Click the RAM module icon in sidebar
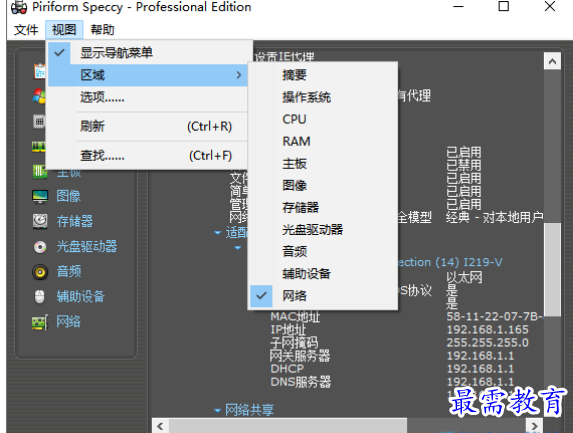573x433 pixels. coord(39,147)
